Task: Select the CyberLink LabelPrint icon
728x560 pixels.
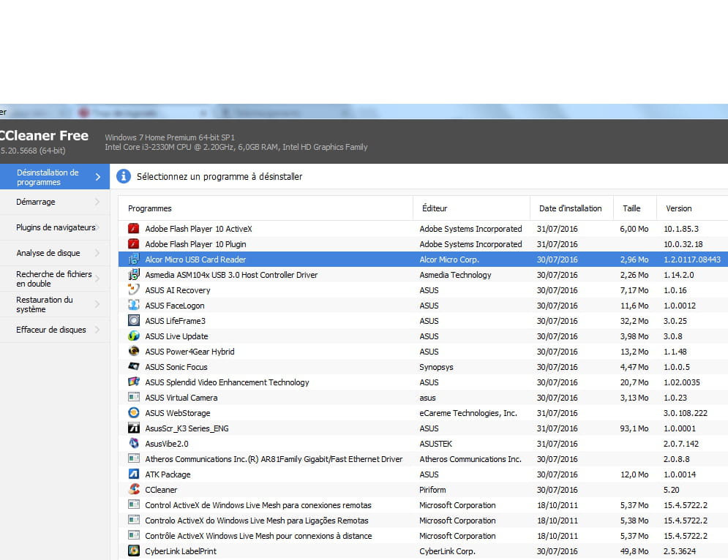Action: 134,550
